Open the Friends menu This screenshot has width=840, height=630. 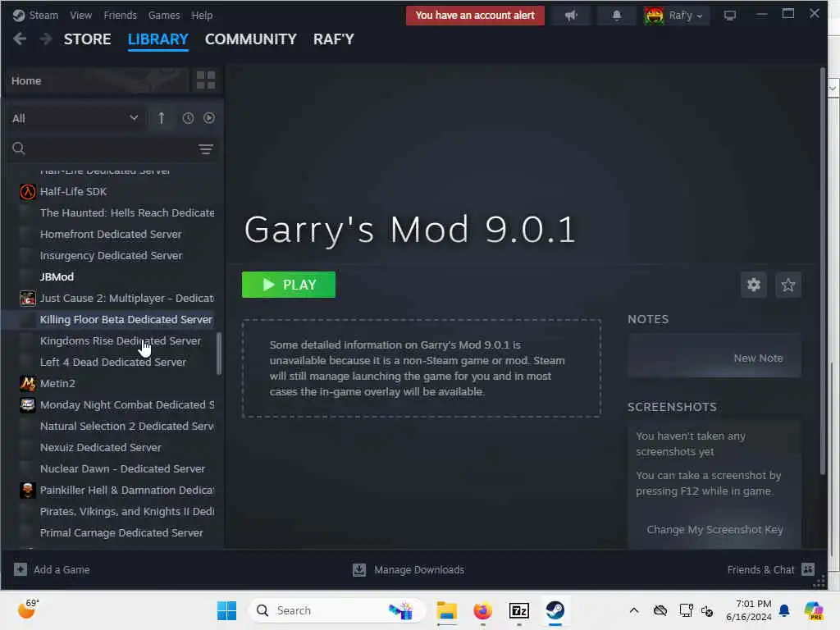coord(120,15)
